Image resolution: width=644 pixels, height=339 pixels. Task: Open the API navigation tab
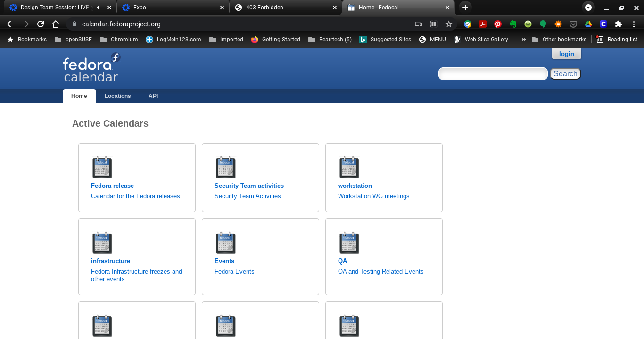click(153, 96)
